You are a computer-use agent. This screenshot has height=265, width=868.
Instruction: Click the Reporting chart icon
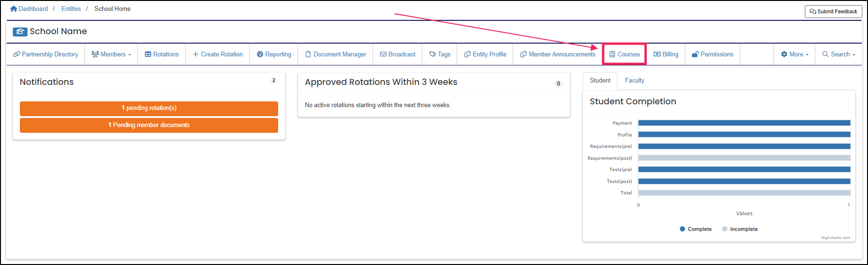(260, 54)
